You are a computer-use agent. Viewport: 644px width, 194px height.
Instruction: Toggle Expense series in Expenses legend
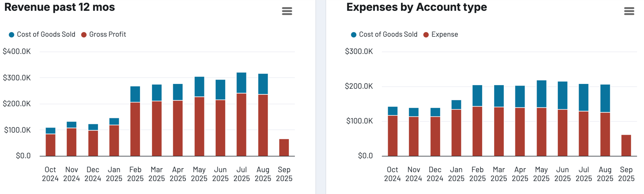coord(444,34)
